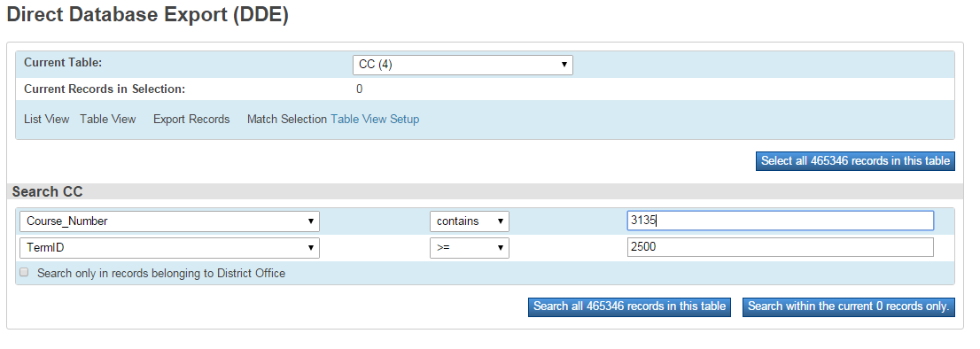Click Search all 465346 records button
Image resolution: width=980 pixels, height=349 pixels.
(x=629, y=306)
